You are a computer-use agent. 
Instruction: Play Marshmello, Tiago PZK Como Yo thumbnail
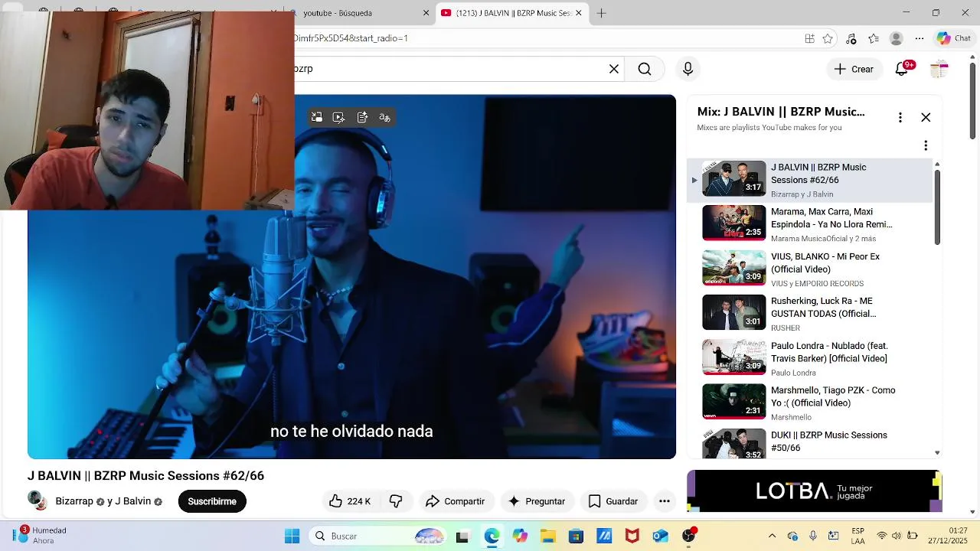(x=733, y=402)
